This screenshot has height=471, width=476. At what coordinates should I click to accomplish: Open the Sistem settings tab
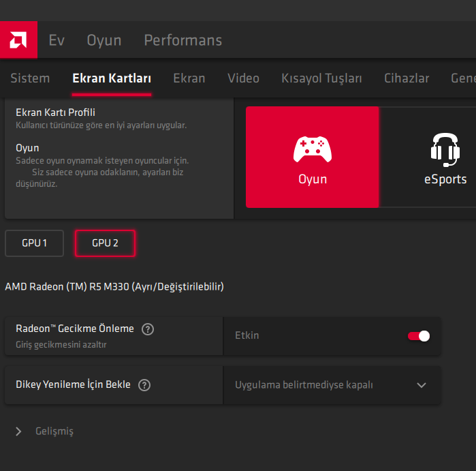point(30,78)
